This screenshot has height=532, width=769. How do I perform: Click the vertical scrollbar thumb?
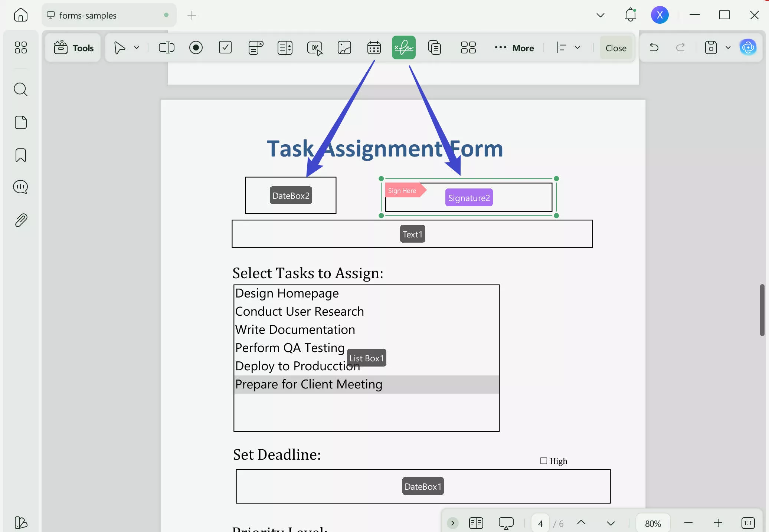[x=762, y=310]
